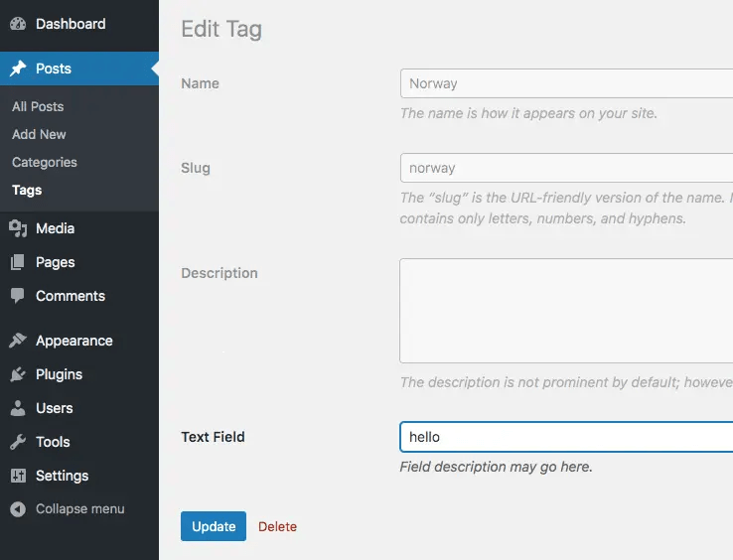Click the Appearance paintbrush icon
Screen dimensions: 733x560
coord(18,341)
